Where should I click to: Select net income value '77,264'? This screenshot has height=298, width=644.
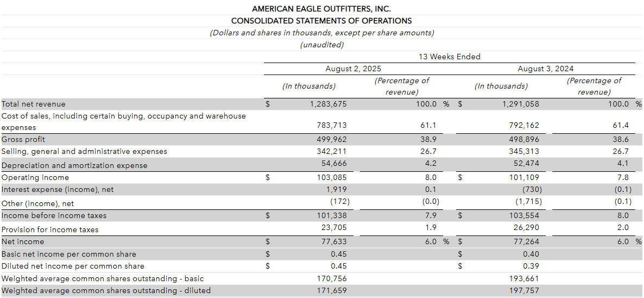pos(526,241)
